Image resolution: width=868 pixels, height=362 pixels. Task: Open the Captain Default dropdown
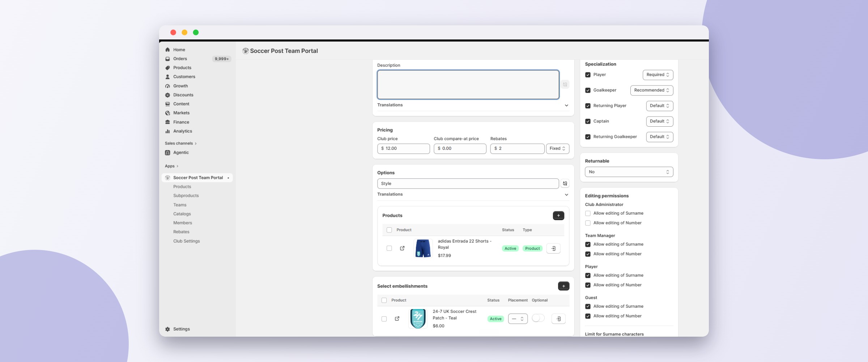[659, 121]
